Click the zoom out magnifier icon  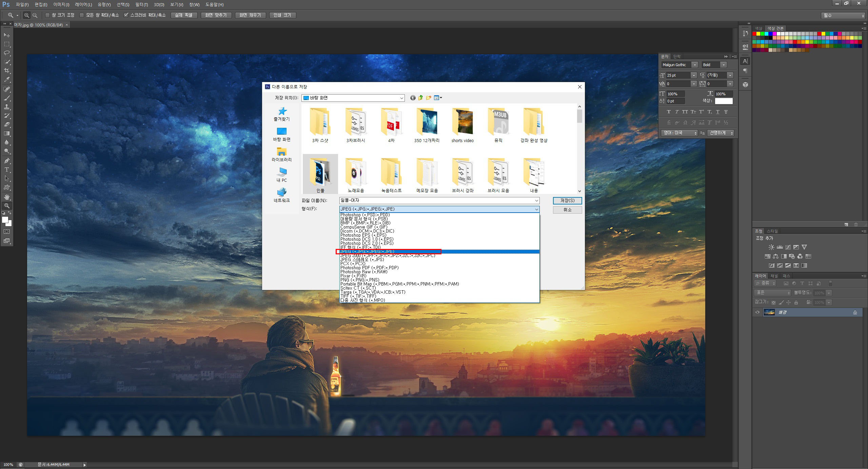[35, 15]
